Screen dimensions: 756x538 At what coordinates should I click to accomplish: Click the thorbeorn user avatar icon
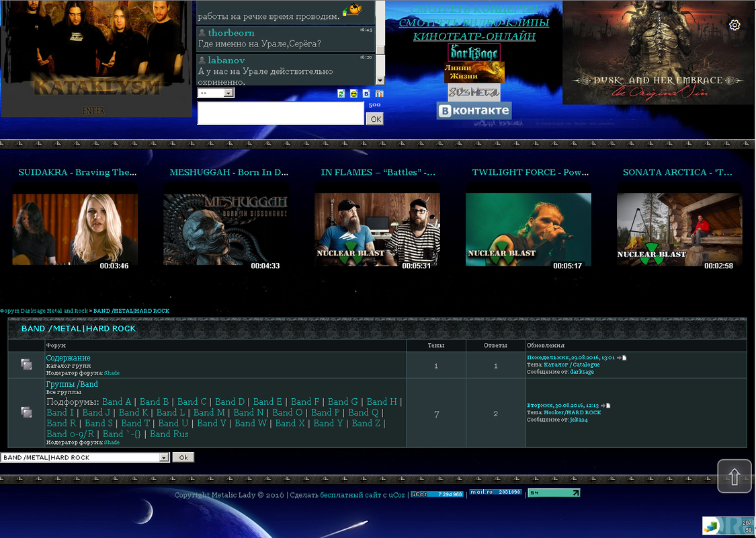202,33
